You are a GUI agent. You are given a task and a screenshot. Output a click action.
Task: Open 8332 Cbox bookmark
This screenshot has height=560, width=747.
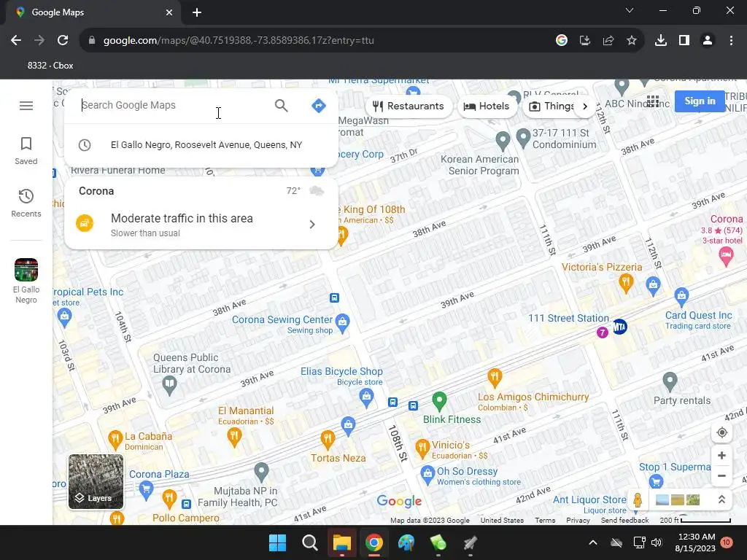pyautogui.click(x=50, y=66)
